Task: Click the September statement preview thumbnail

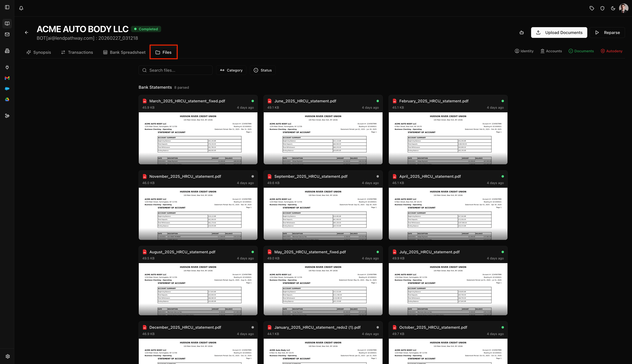Action: coord(323,214)
